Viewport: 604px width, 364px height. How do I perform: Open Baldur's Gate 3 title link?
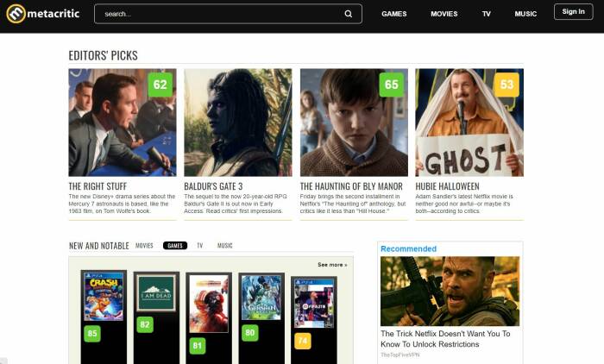pyautogui.click(x=213, y=186)
